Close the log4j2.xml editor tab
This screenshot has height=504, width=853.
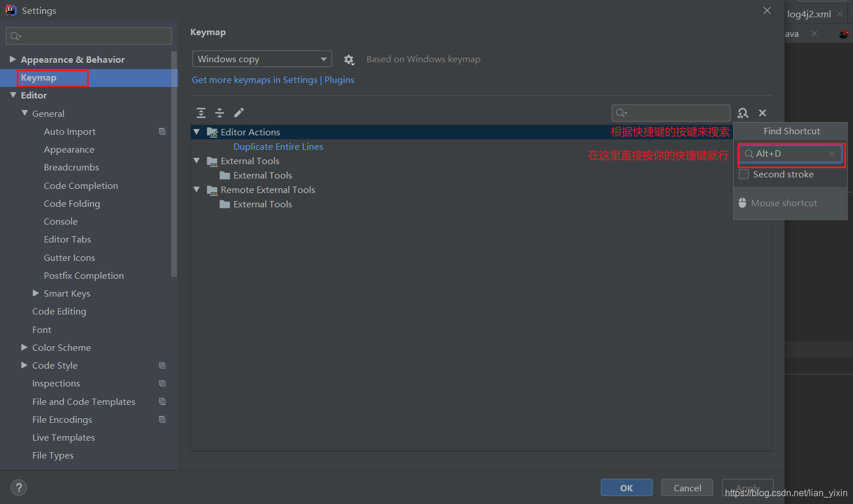pos(839,14)
